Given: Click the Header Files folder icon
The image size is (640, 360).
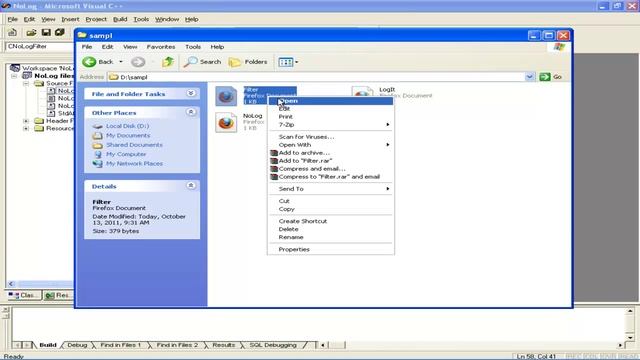Looking at the screenshot, I should coord(39,121).
